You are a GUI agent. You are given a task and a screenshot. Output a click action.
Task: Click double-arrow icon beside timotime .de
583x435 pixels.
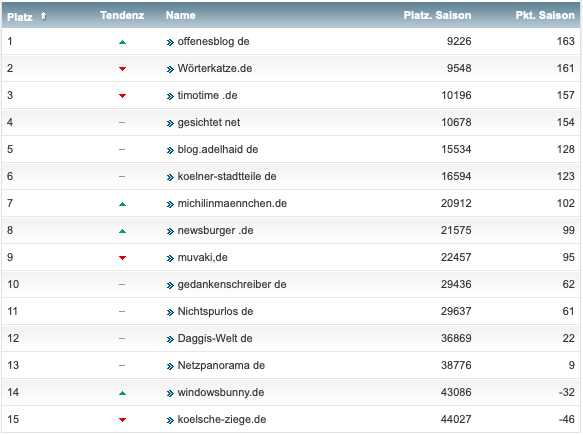click(170, 97)
